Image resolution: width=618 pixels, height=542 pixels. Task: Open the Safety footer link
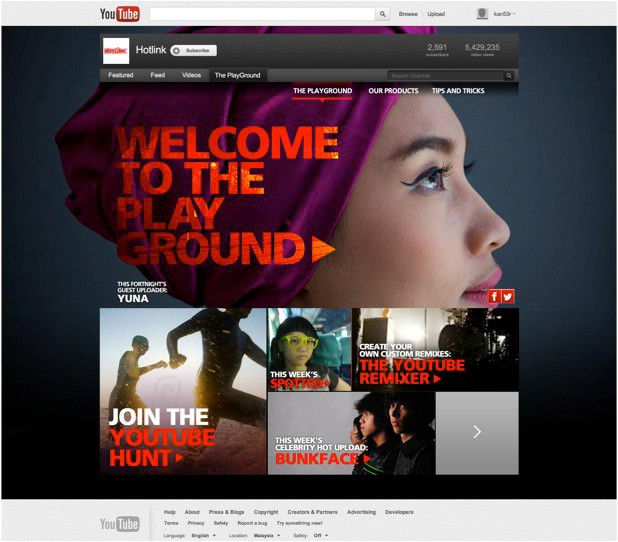(221, 523)
